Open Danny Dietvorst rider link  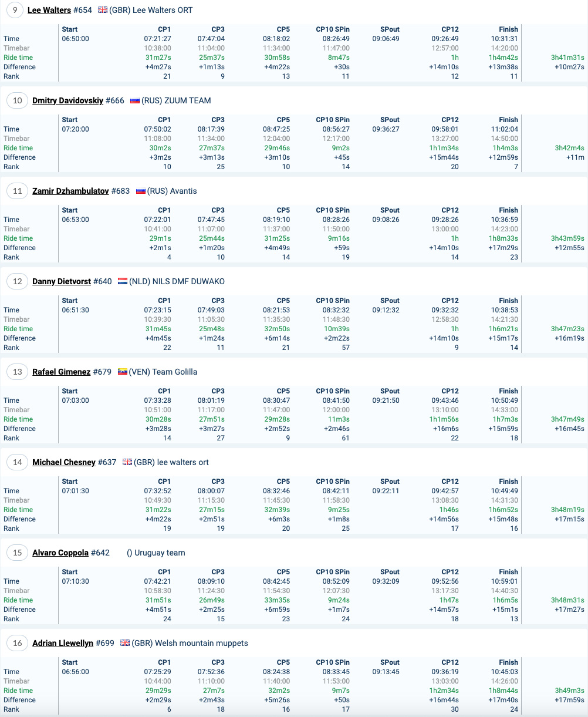62,281
